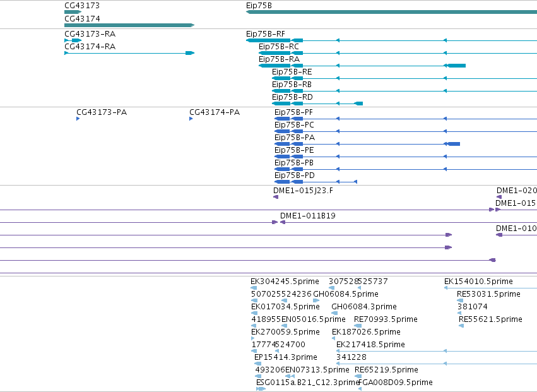Click the Eip75B-RF transcript label
The width and height of the screenshot is (537, 392).
[x=266, y=34]
